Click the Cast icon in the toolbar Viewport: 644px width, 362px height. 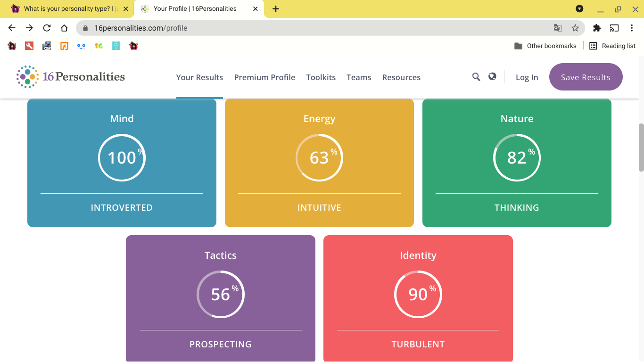coord(614,28)
